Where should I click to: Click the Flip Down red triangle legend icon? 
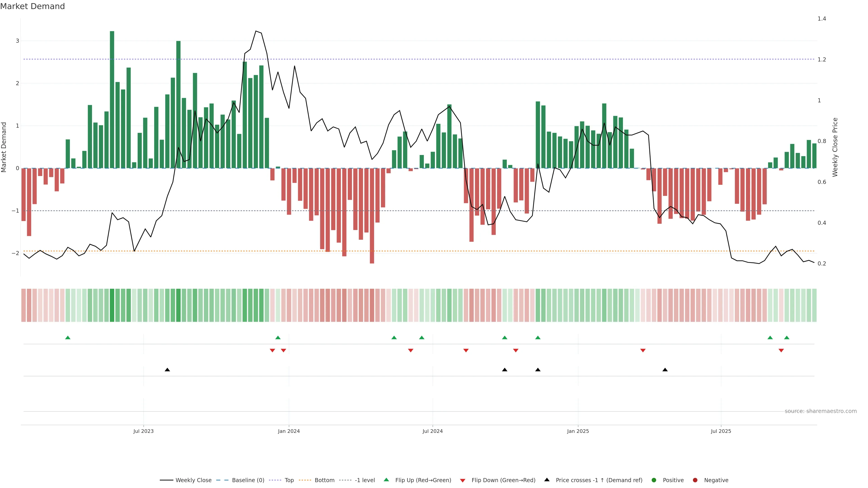(463, 480)
